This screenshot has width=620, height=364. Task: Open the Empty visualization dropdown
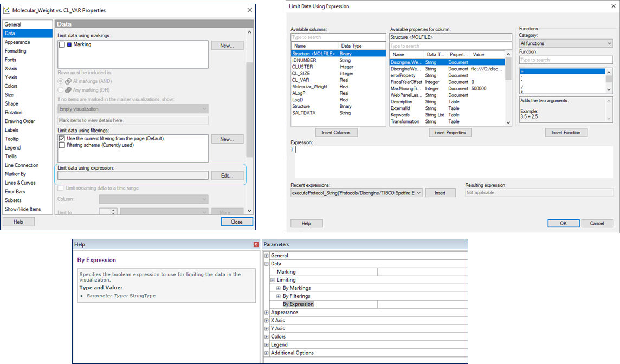[133, 109]
